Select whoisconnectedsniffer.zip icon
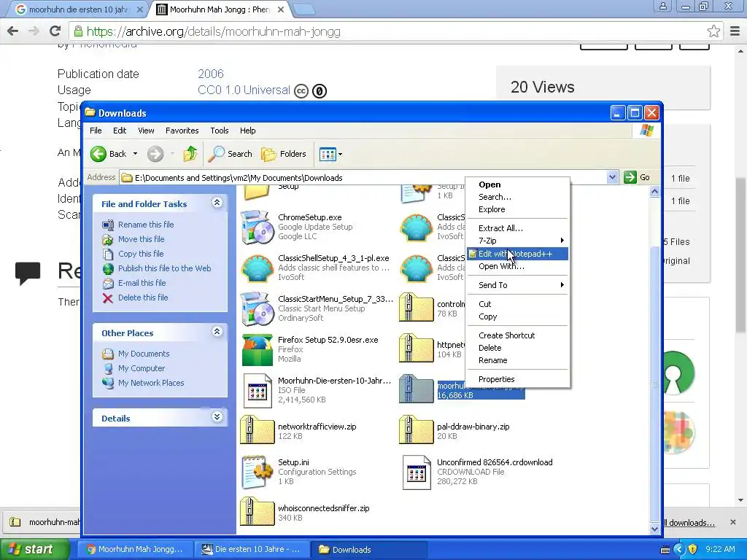This screenshot has height=560, width=747. [x=258, y=511]
